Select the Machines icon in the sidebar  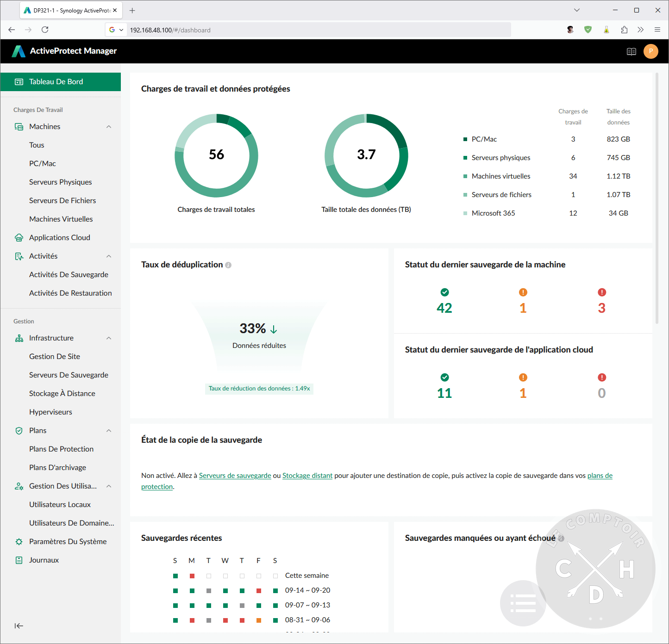point(19,126)
